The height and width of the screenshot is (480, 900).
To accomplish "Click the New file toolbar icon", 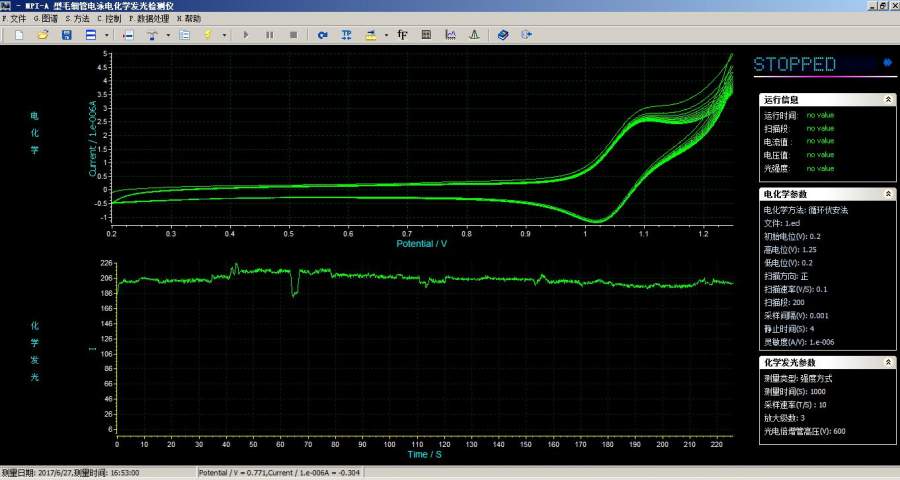I will (x=19, y=35).
